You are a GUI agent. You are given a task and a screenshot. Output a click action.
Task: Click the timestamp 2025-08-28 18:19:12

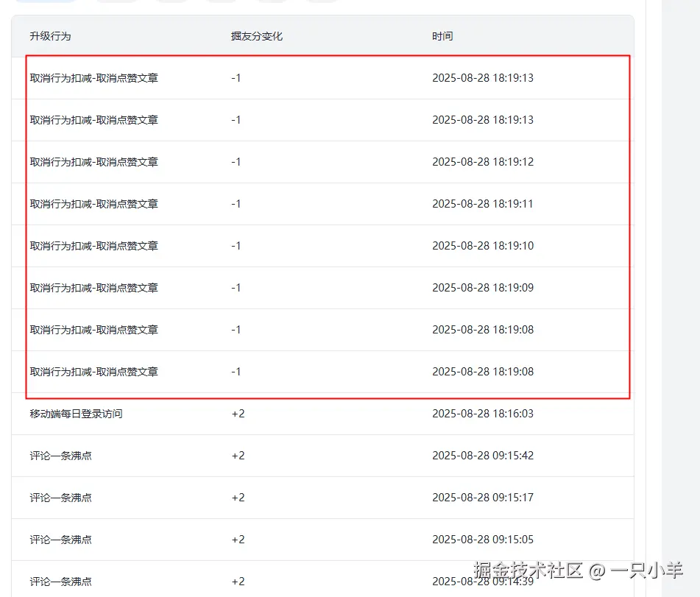click(482, 162)
